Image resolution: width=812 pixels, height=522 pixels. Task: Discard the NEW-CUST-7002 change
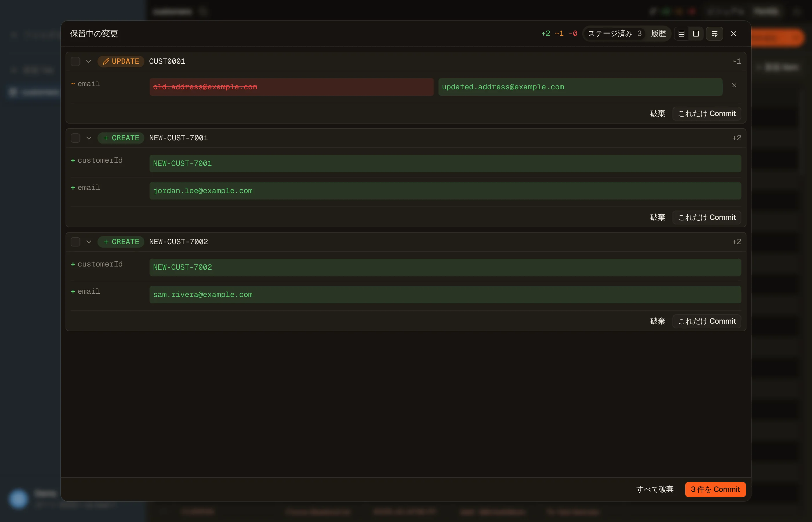coord(657,321)
